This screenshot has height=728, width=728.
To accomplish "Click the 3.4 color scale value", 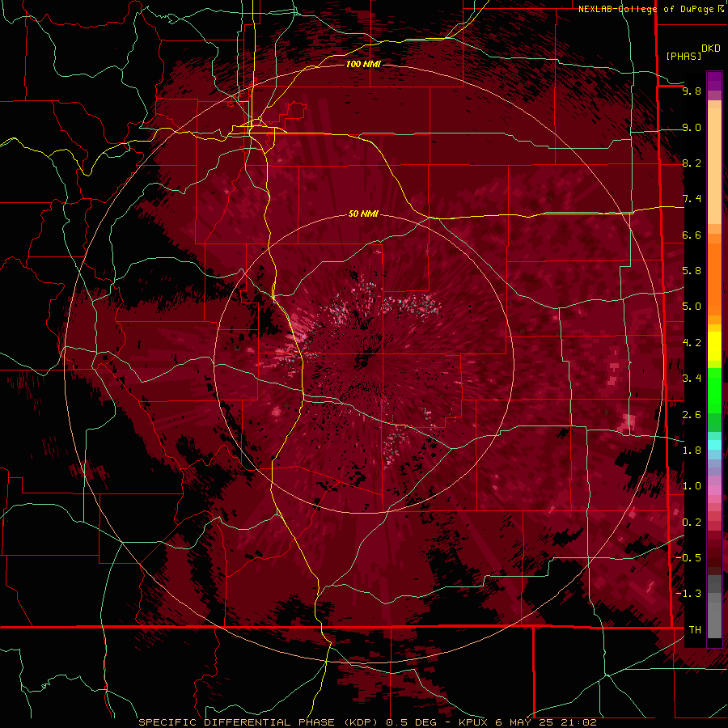I will point(692,378).
